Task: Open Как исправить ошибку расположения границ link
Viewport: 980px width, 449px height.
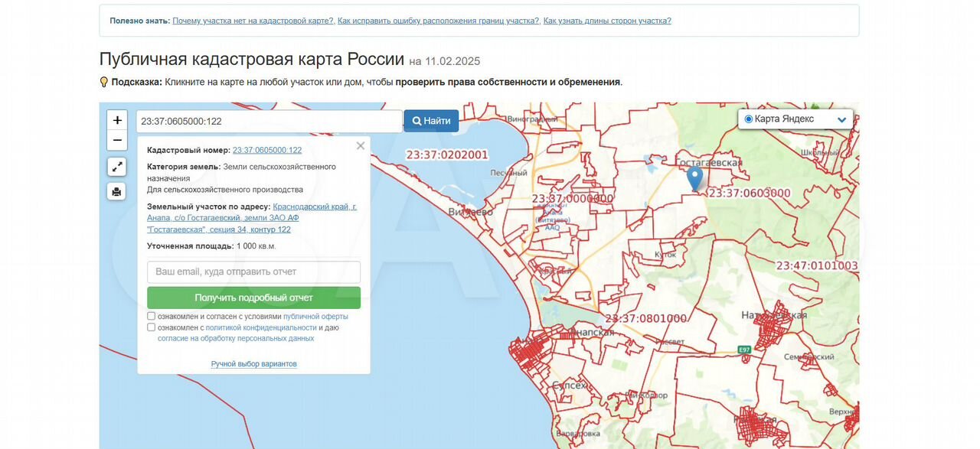Action: tap(439, 21)
